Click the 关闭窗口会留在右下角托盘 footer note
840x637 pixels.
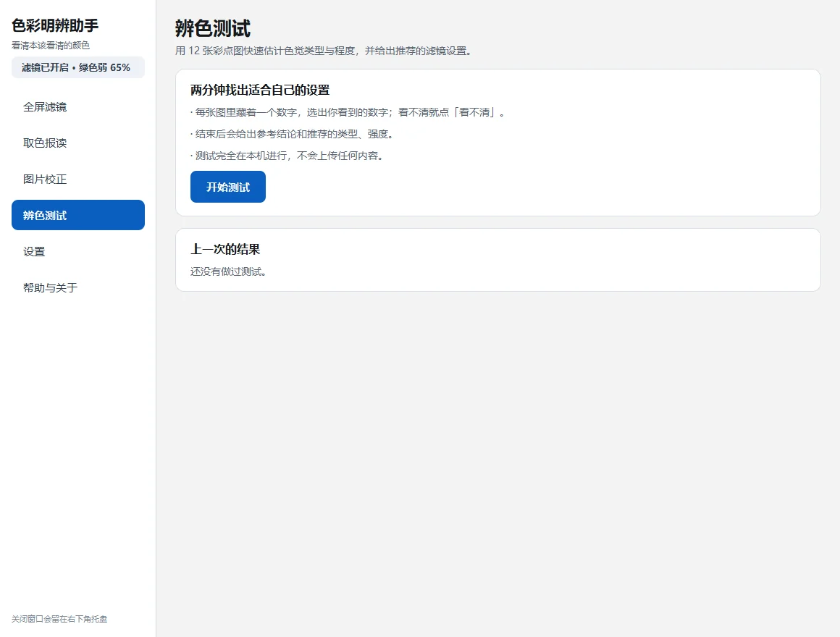coord(59,619)
